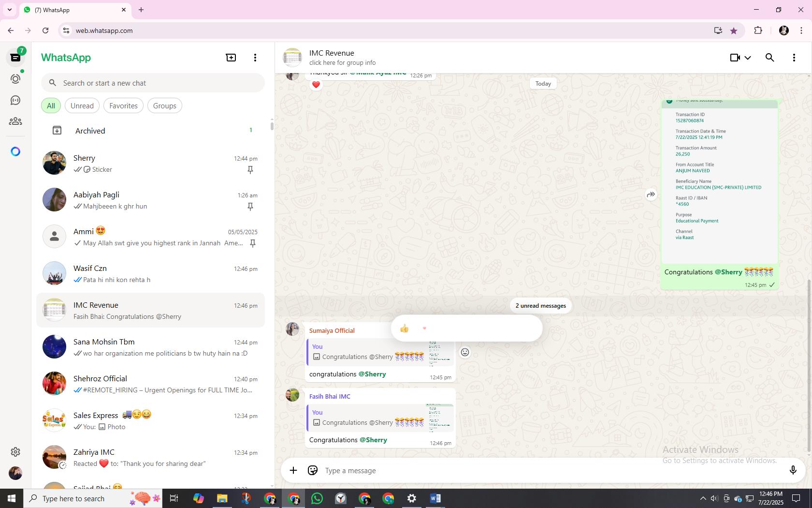Open Word from the taskbar

coord(435,498)
